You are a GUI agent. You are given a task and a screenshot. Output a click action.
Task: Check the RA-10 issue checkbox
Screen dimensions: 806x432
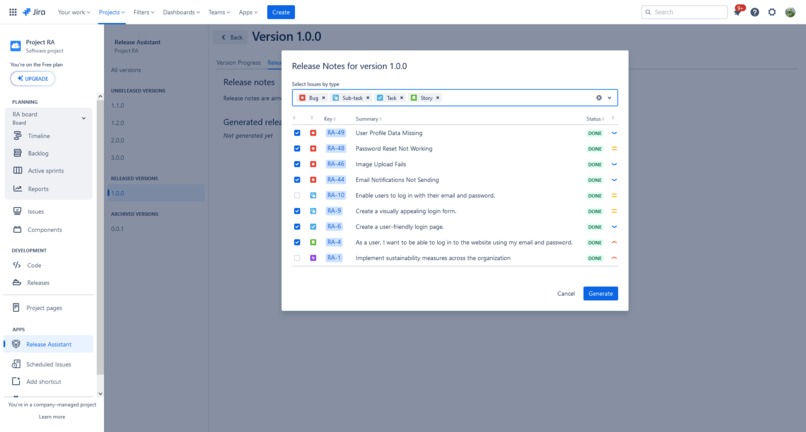[297, 195]
